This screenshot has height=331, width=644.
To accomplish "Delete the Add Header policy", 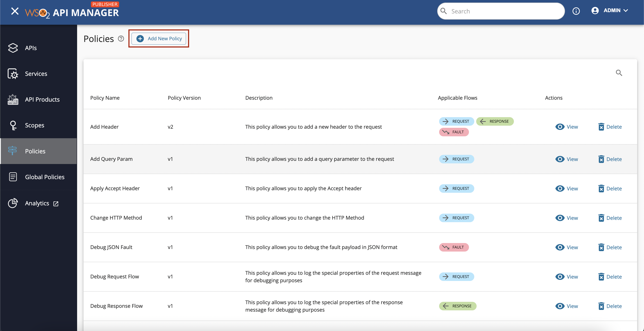I will click(610, 127).
